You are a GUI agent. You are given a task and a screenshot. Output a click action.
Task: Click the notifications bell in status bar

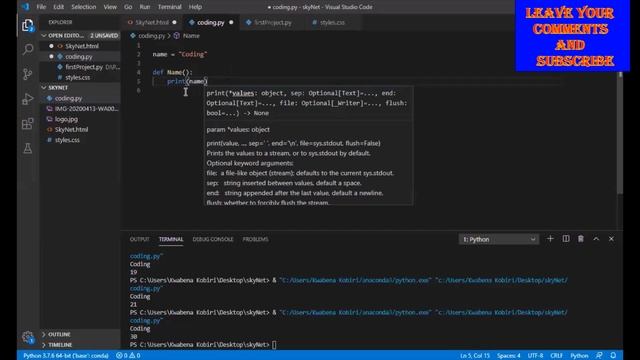coord(613,356)
